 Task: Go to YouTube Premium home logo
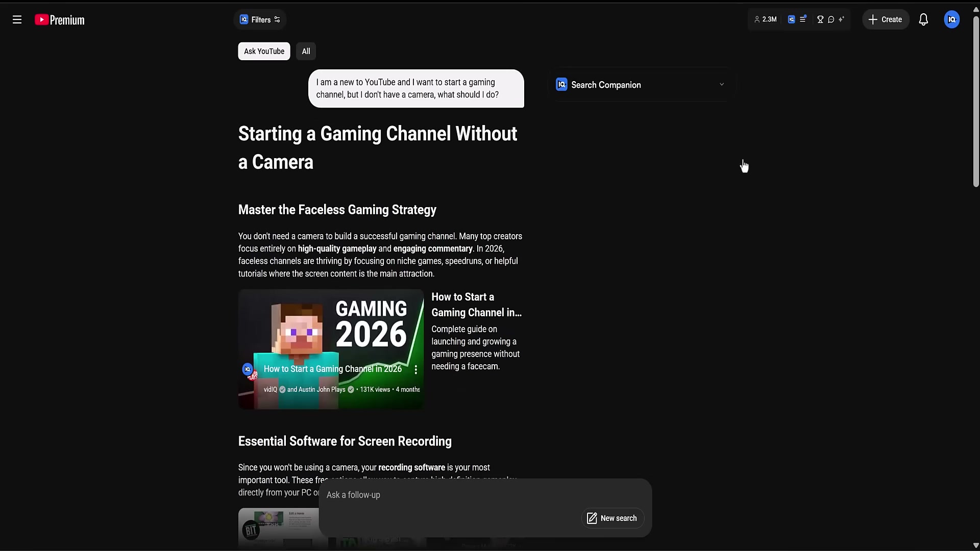point(60,19)
